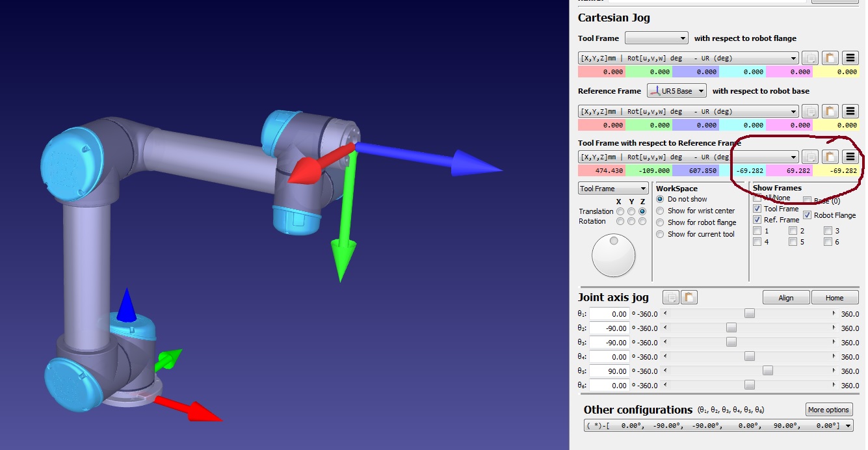Open the Tool Frame jog mode dropdown
The image size is (868, 450).
pyautogui.click(x=612, y=189)
